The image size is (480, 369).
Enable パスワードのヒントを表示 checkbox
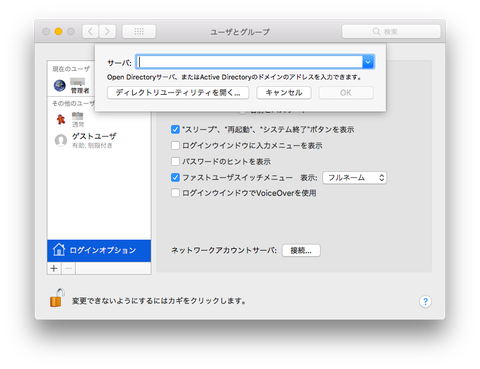[175, 161]
